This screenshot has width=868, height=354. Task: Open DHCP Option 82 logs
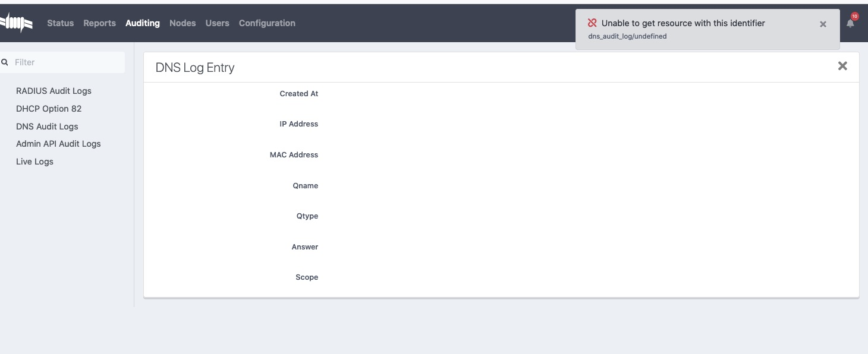click(49, 109)
